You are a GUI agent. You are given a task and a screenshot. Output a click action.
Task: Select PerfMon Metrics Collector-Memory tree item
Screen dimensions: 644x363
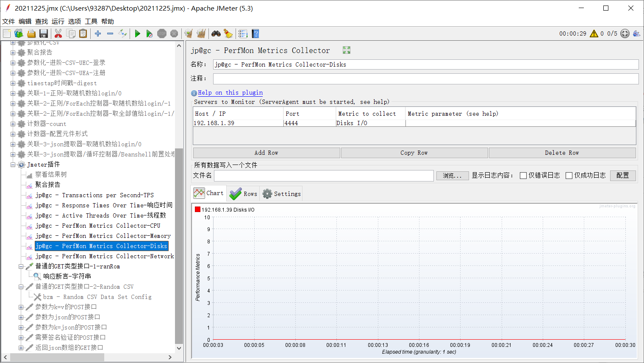103,236
